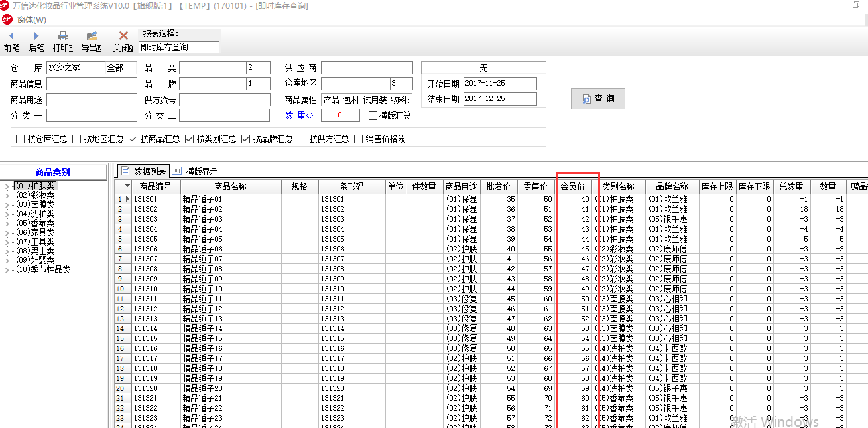This screenshot has width=868, height=428.
Task: Click the 供方货号 input field
Action: pos(224,100)
